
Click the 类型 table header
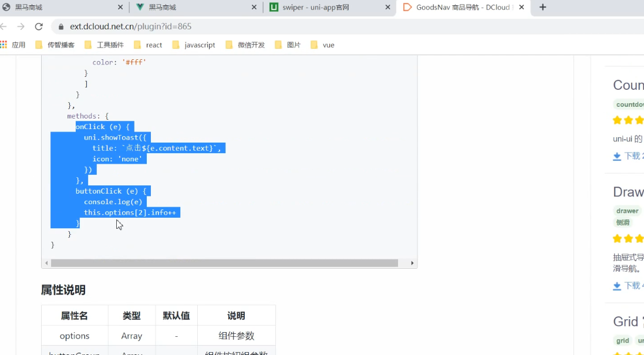click(x=132, y=316)
